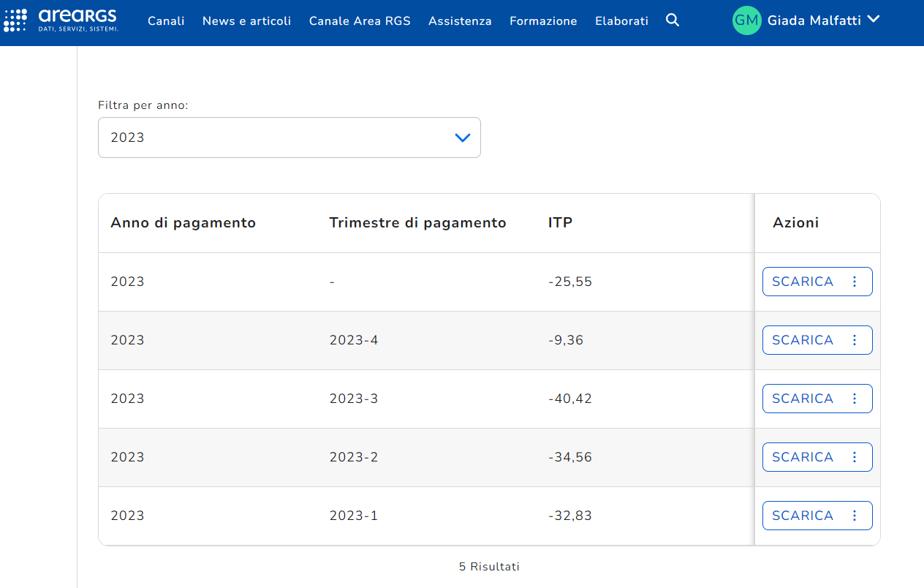The height and width of the screenshot is (588, 924).
Task: Open the Filtra per anno dropdown
Action: pyautogui.click(x=289, y=137)
